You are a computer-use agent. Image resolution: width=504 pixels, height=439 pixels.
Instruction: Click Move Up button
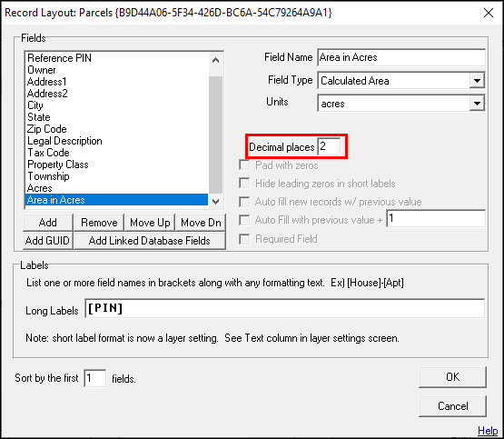(150, 223)
